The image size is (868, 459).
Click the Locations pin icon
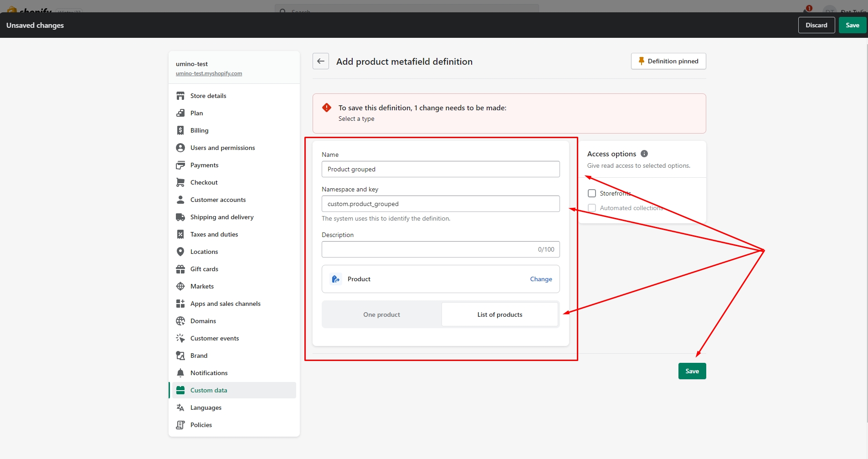click(180, 252)
